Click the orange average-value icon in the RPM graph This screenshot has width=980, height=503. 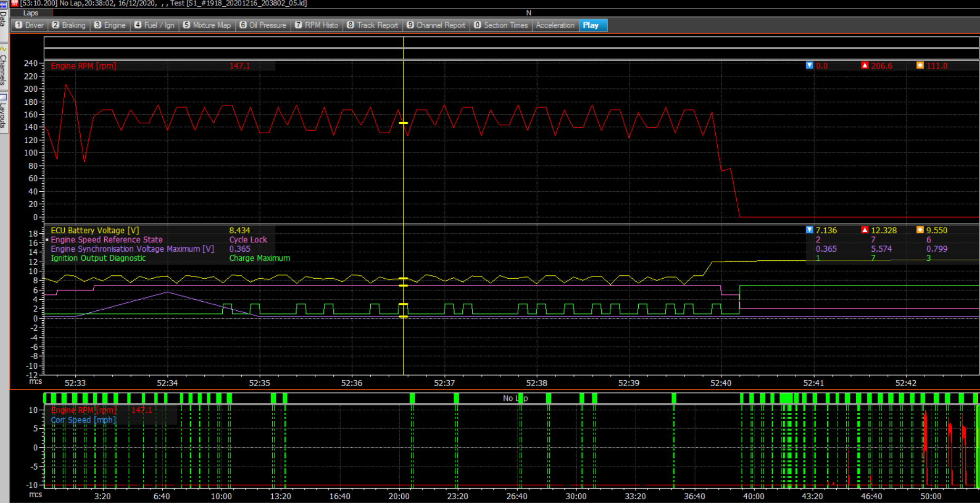[x=920, y=66]
